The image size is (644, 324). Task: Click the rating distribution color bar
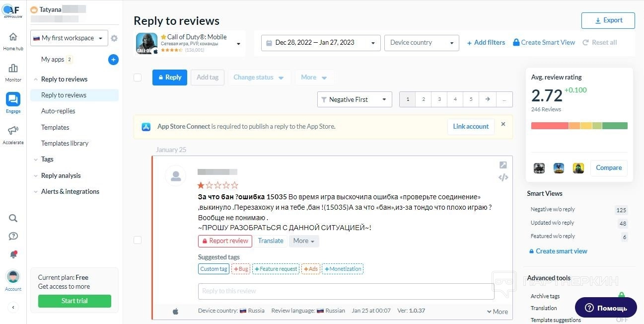pos(579,126)
